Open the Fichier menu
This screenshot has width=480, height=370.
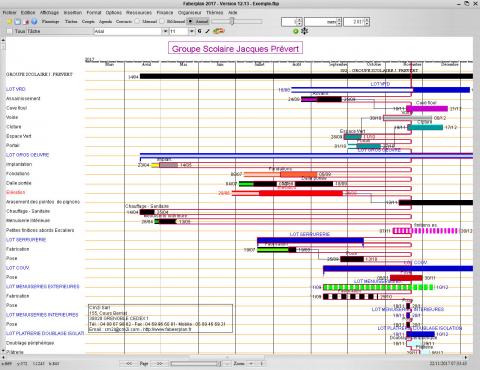9,12
